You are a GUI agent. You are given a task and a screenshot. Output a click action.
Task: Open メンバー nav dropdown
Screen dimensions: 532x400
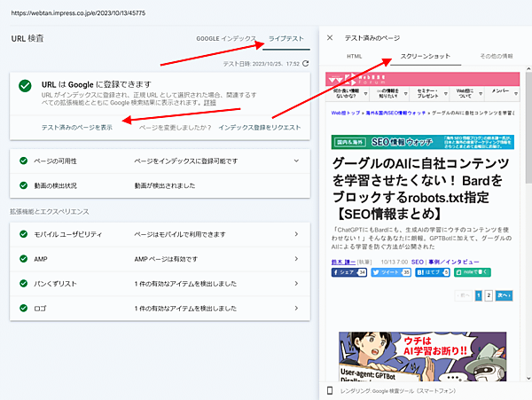[x=502, y=93]
